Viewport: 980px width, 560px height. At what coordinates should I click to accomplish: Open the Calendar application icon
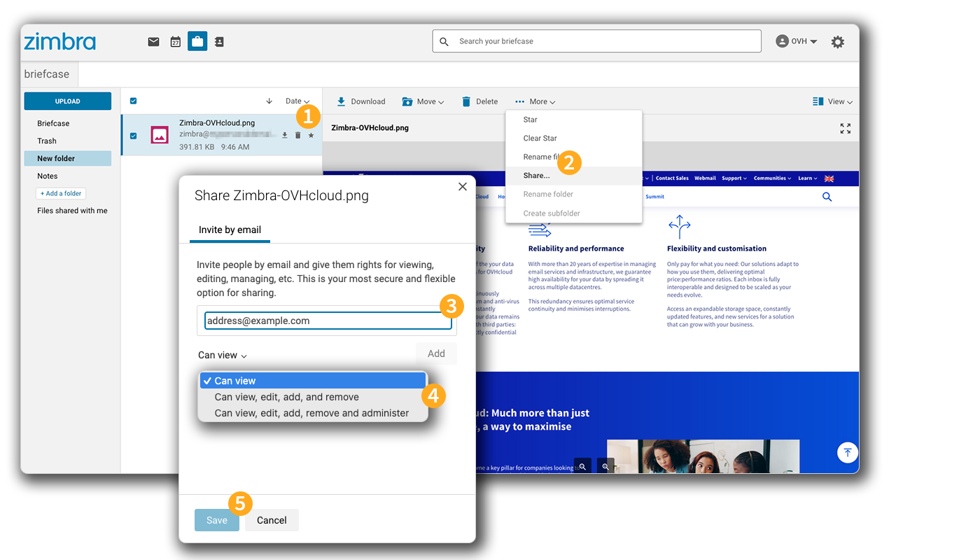click(175, 41)
